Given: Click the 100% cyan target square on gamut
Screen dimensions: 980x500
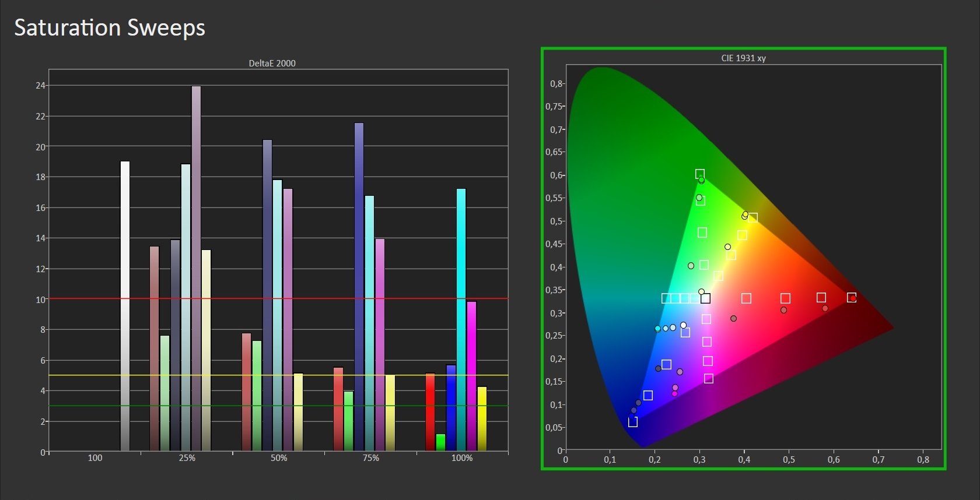Looking at the screenshot, I should click(x=666, y=298).
